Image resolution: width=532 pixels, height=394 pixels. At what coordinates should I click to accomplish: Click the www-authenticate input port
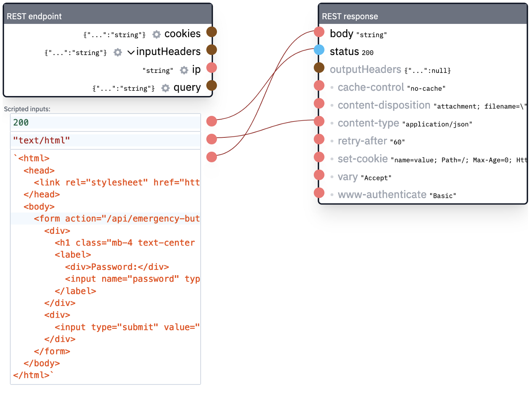click(x=319, y=192)
